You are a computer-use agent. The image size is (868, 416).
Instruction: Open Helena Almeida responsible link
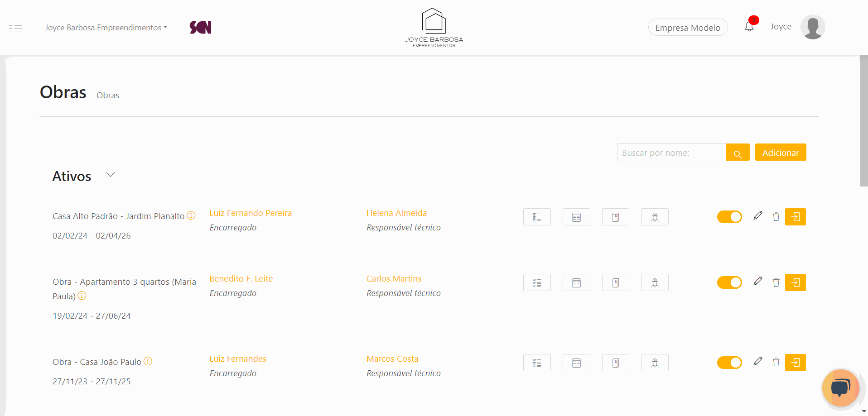pyautogui.click(x=396, y=213)
